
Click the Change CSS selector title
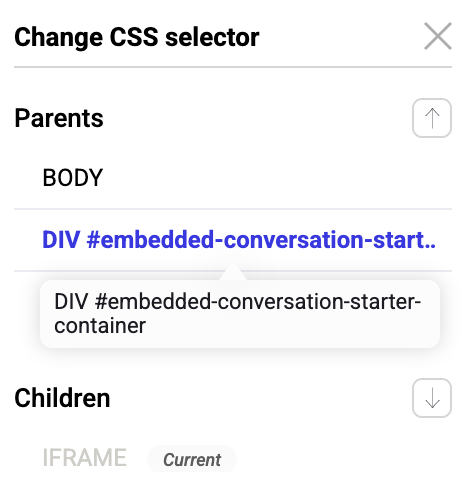click(137, 37)
